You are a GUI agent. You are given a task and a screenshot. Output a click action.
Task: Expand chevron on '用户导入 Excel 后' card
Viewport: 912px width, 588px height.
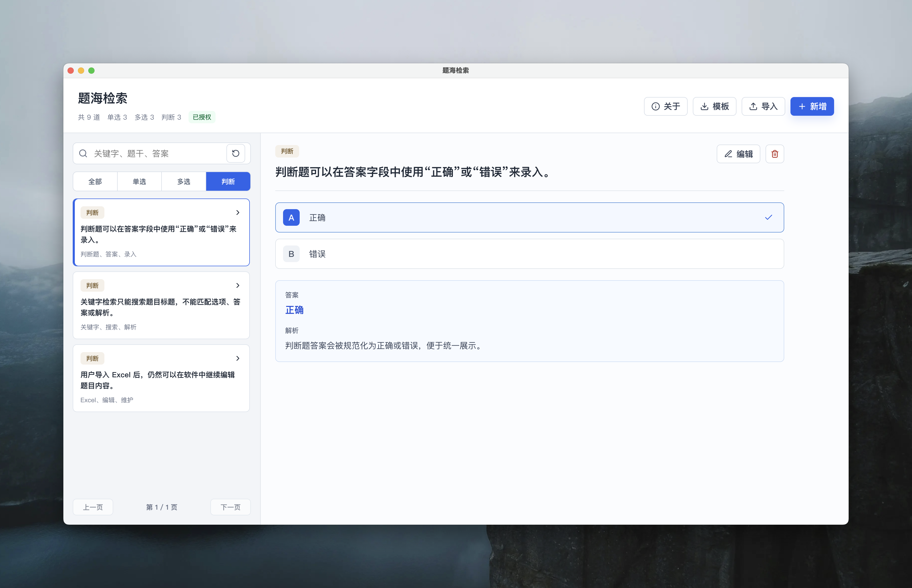click(x=238, y=359)
